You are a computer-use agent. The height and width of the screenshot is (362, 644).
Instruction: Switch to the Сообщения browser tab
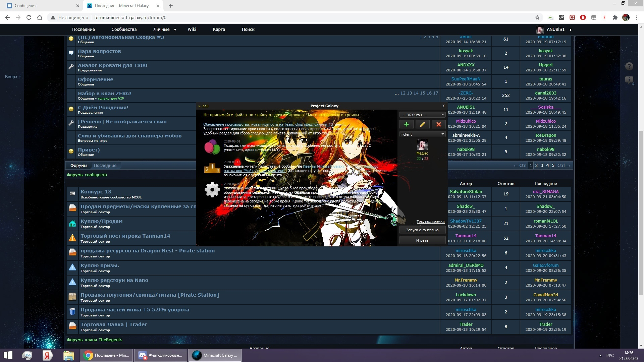coord(41,6)
